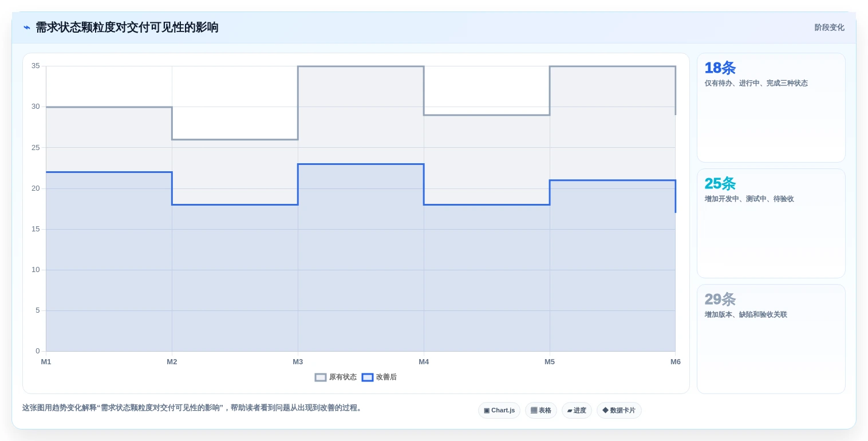
Task: Click the 25 y-axis tick label
Action: coord(35,148)
